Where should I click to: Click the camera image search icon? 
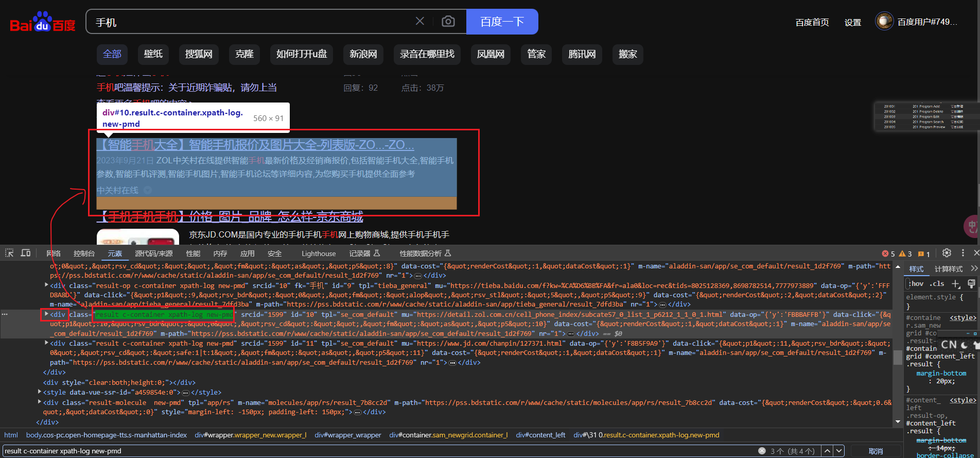pos(448,21)
